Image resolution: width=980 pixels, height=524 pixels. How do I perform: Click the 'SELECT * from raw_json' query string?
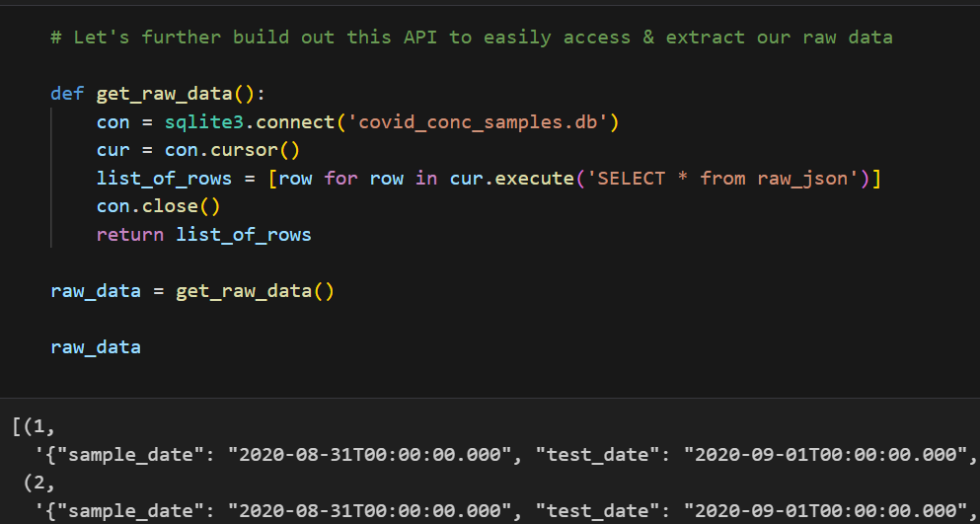[725, 179]
